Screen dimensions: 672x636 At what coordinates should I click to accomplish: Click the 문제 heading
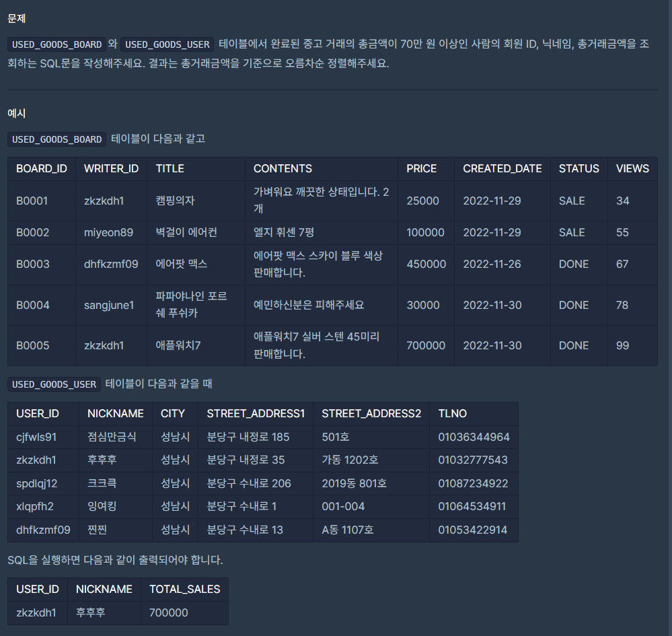[17, 18]
